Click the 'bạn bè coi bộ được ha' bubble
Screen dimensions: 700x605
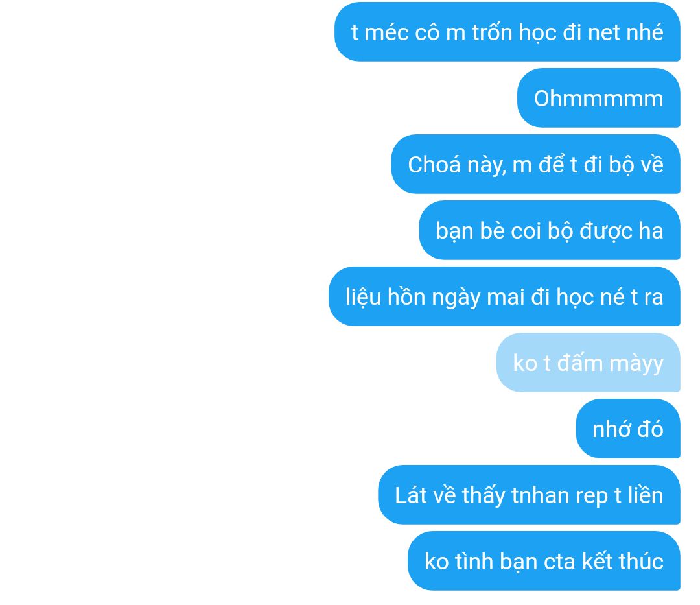point(550,230)
